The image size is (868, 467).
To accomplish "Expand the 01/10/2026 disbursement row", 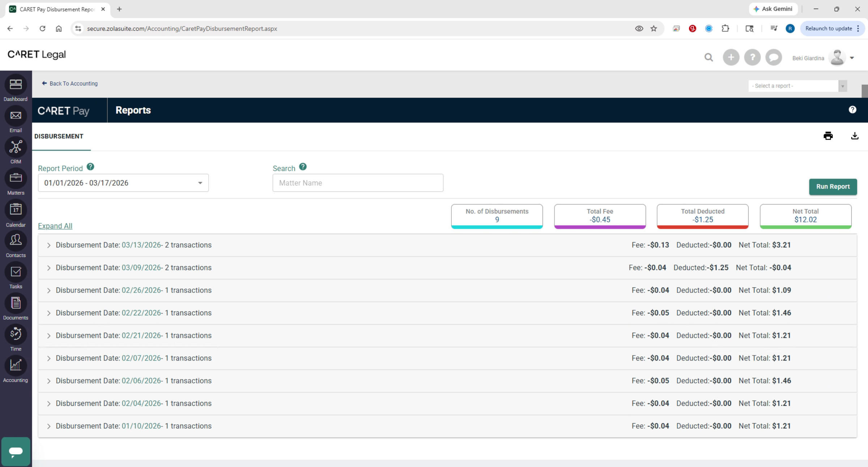I will (x=48, y=426).
